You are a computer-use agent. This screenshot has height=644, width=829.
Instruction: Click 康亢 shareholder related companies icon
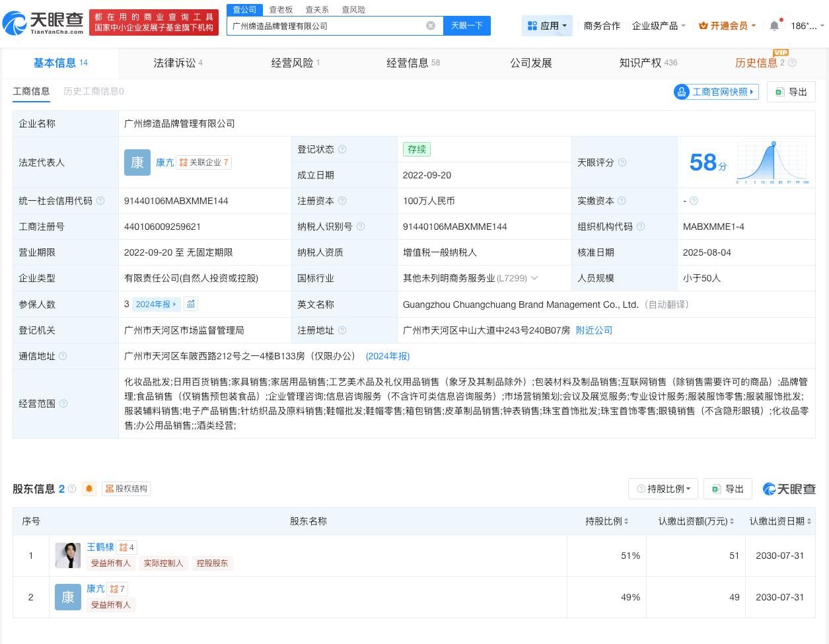pos(117,589)
